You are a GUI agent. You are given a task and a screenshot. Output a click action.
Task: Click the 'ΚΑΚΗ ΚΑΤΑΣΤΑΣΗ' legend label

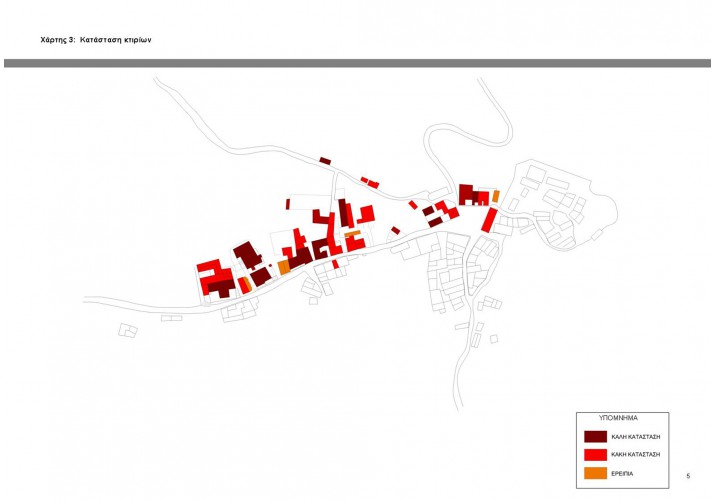[636, 454]
